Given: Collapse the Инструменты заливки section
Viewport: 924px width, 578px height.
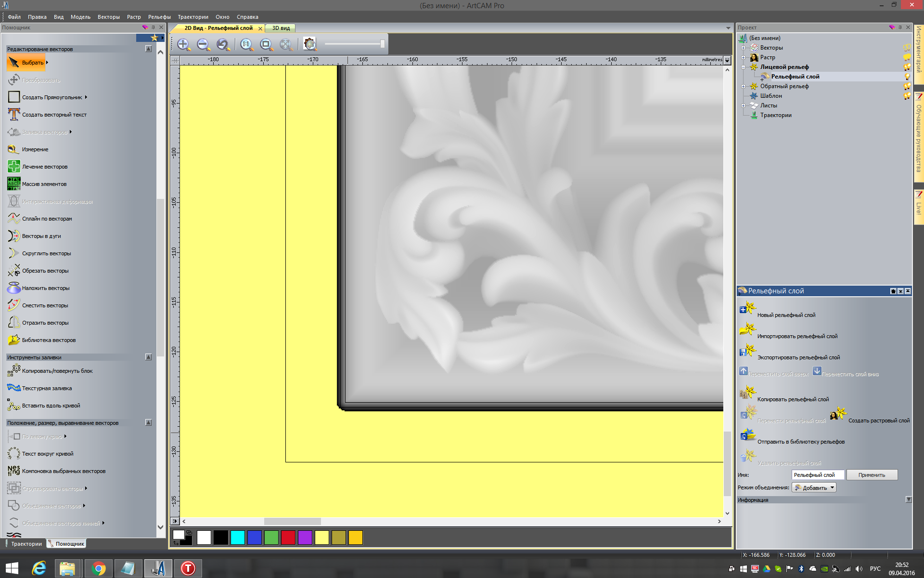Looking at the screenshot, I should pyautogui.click(x=148, y=357).
